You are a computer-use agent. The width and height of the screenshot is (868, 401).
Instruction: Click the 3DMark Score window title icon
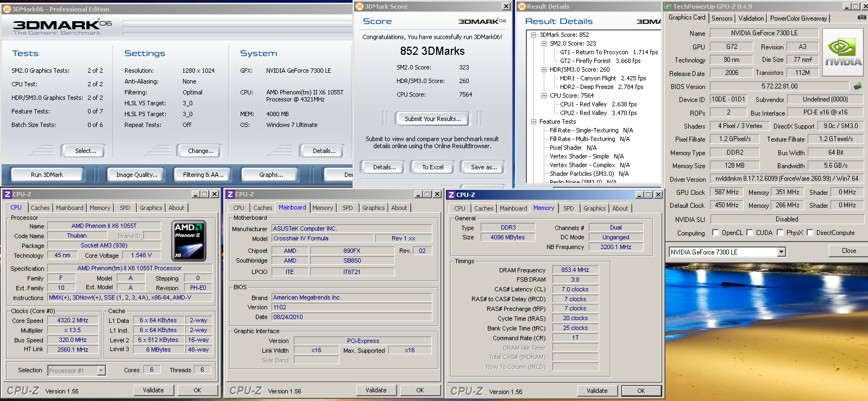(359, 7)
